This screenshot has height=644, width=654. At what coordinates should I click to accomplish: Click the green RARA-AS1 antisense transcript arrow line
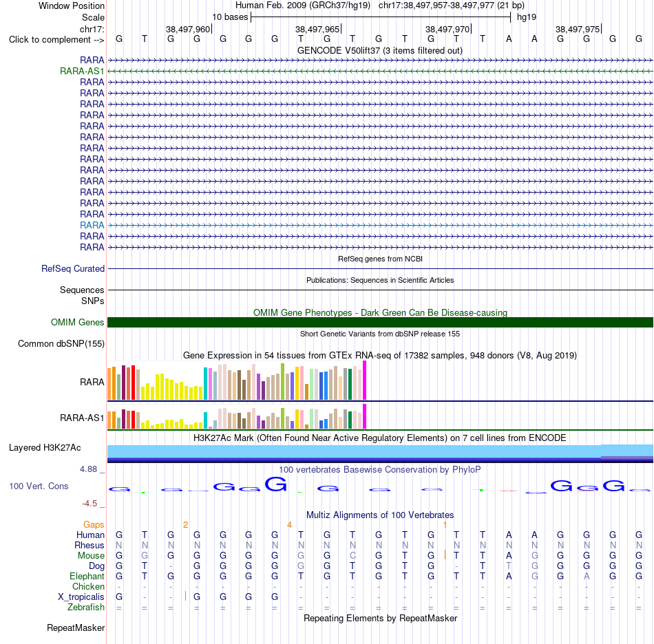[381, 72]
